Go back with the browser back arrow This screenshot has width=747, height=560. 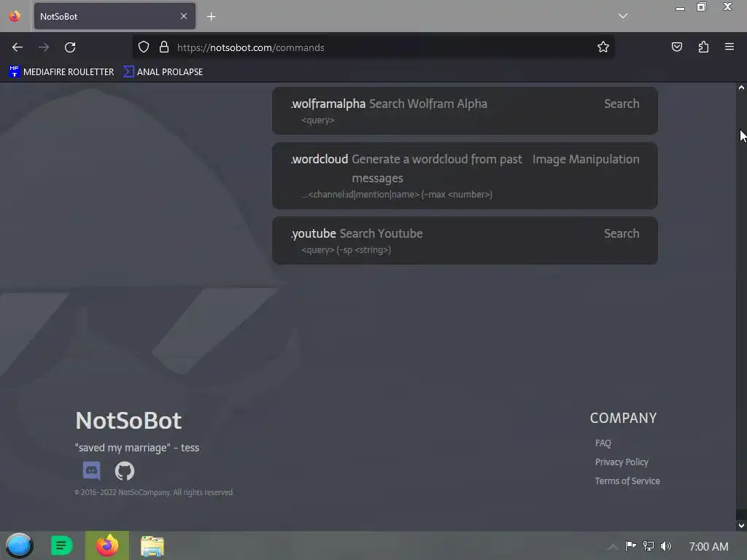18,47
